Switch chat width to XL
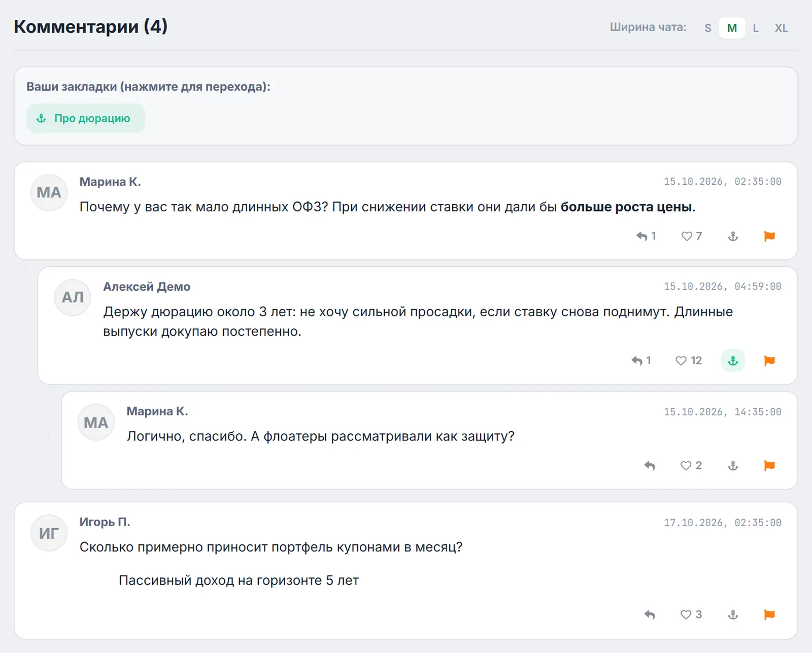Image resolution: width=812 pixels, height=653 pixels. (x=781, y=28)
